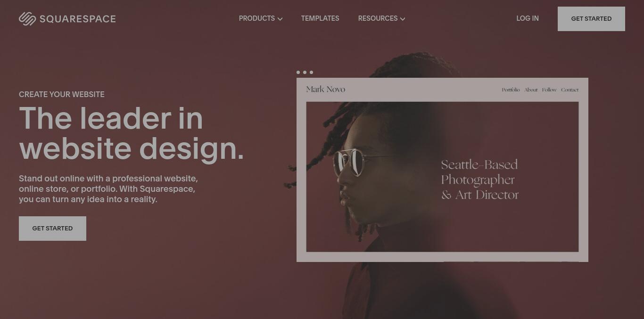This screenshot has width=644, height=319.
Task: Click the first browser window dot
Action: coord(298,72)
